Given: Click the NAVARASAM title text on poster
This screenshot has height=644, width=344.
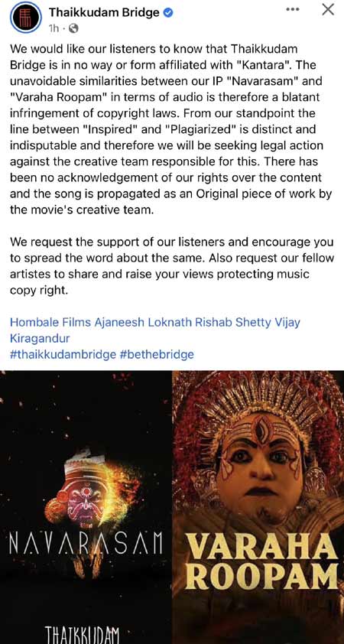Looking at the screenshot, I should pos(86,543).
